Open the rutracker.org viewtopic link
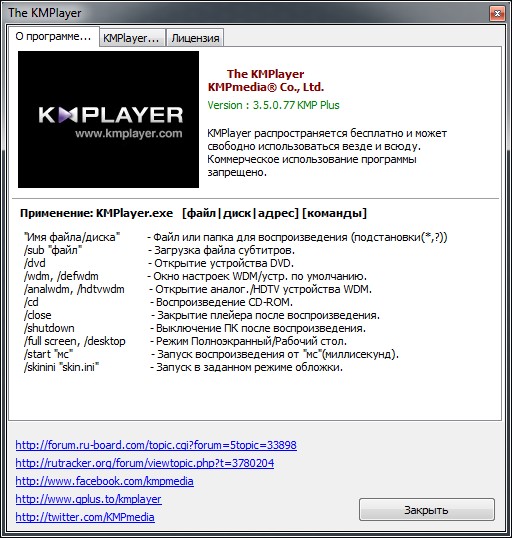Screen dimensions: 512x538 tap(145, 463)
